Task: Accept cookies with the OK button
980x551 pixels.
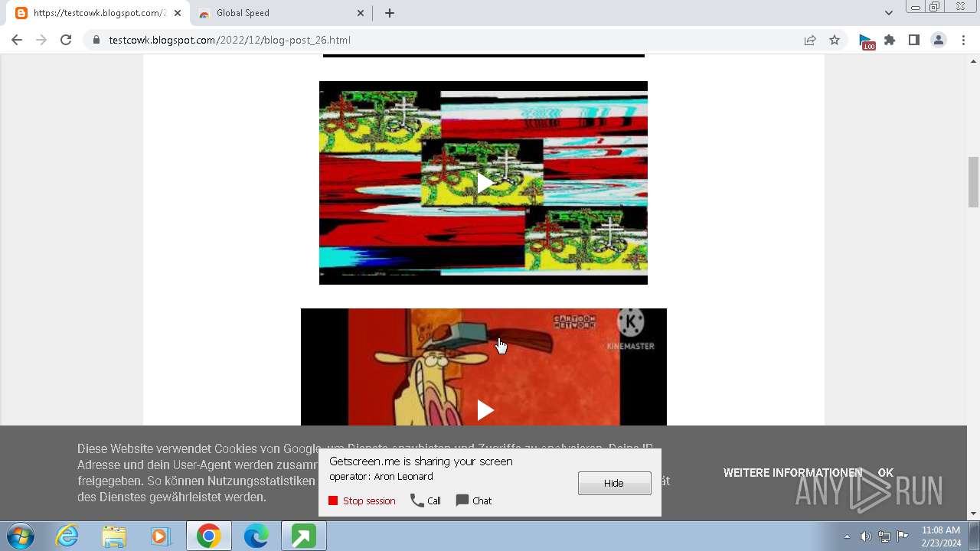Action: [886, 473]
